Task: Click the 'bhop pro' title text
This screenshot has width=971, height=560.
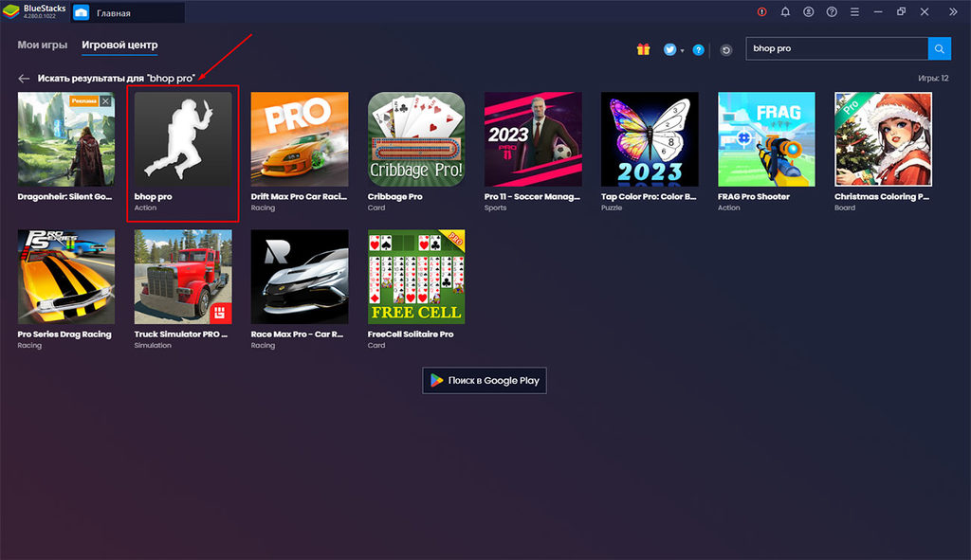Action: [153, 197]
